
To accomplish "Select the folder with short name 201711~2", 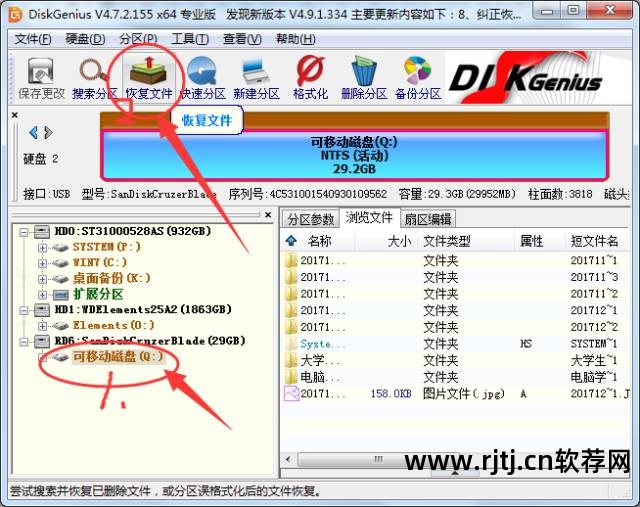I will click(456, 294).
